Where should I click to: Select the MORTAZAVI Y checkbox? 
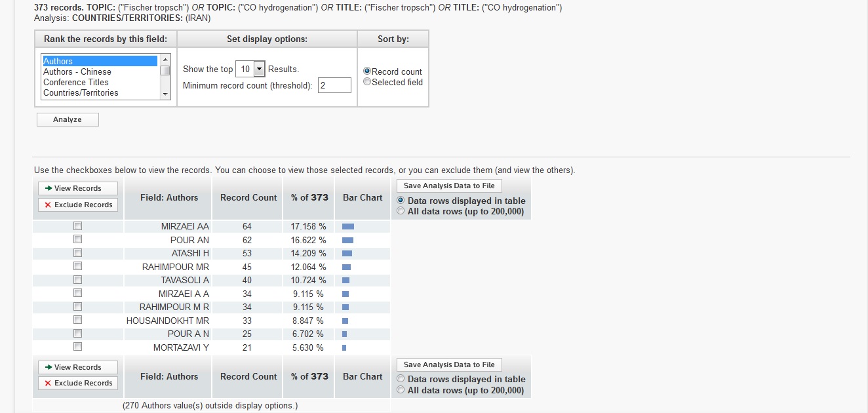pyautogui.click(x=77, y=347)
